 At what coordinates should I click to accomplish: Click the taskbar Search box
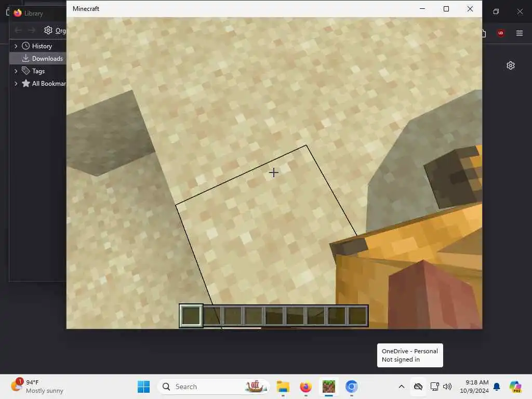[214, 387]
